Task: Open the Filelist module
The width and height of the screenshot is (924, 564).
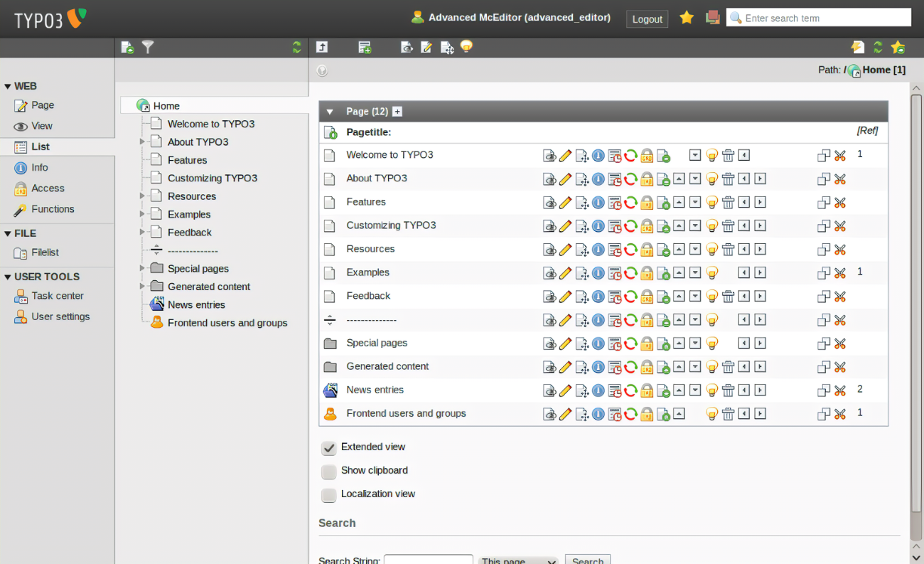Action: click(45, 252)
